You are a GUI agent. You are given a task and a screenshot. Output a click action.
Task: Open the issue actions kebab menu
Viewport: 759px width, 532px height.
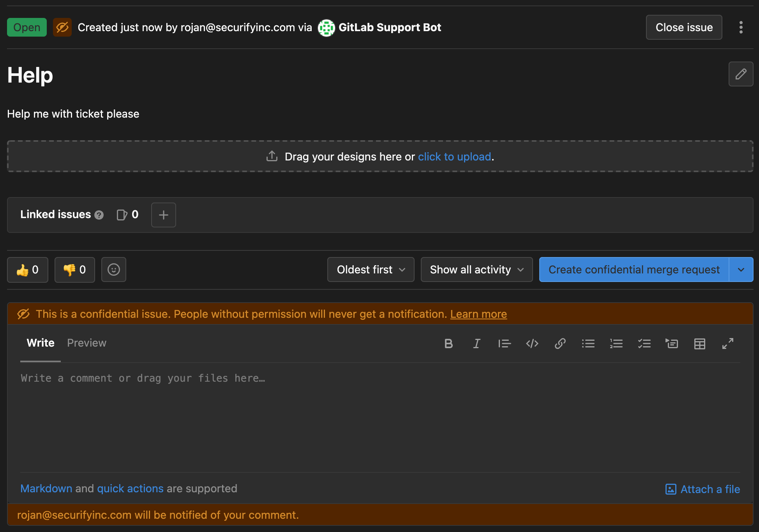(741, 27)
